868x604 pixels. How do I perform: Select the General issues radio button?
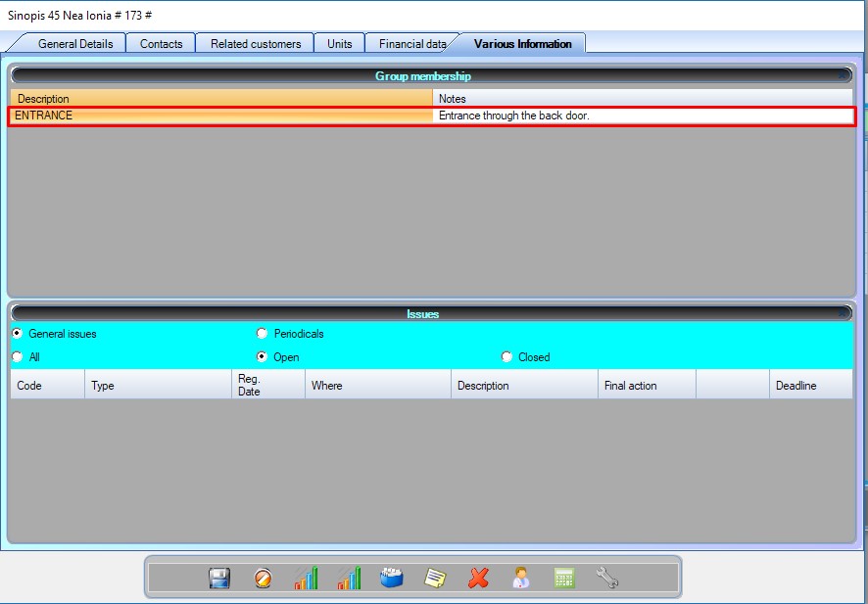(17, 334)
